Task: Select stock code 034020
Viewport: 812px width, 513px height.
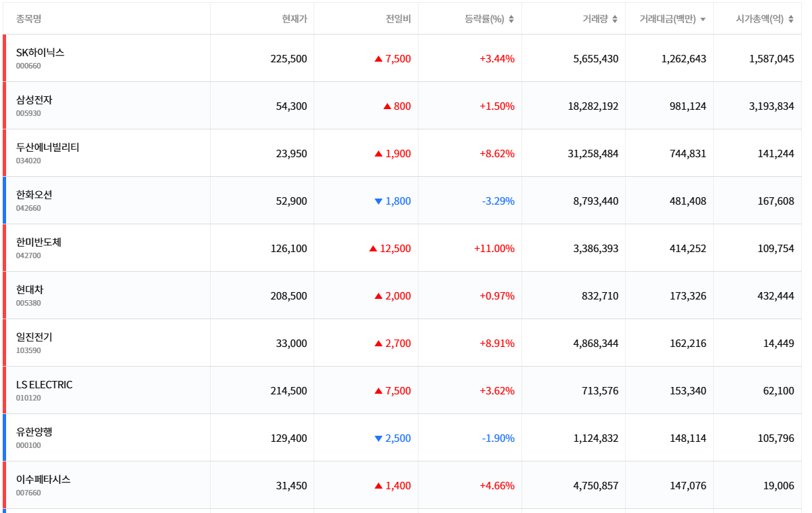Action: pyautogui.click(x=28, y=161)
